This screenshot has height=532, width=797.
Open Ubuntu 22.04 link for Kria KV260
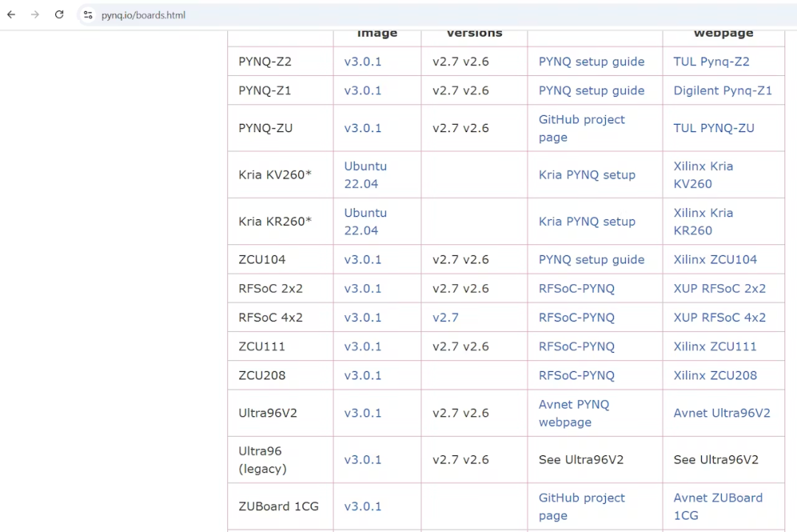pyautogui.click(x=365, y=175)
